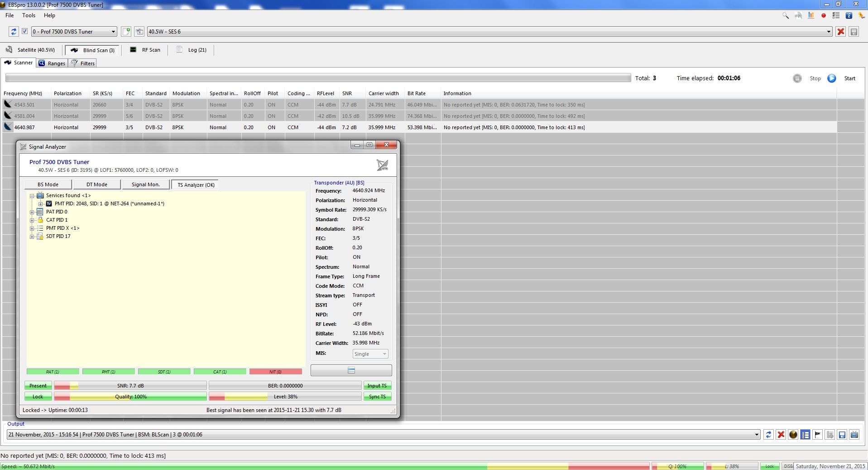Open the bar chart statistics icon
This screenshot has height=470, width=868.
pyautogui.click(x=811, y=15)
